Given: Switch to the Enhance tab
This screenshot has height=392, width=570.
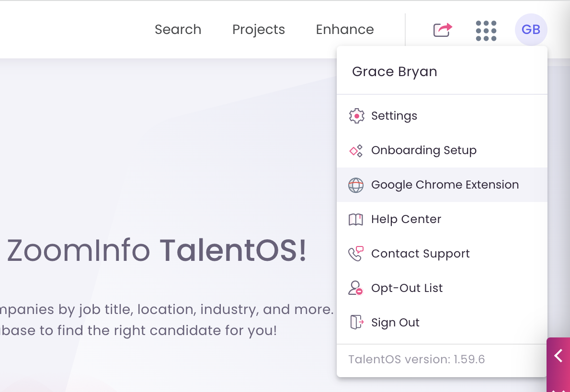Looking at the screenshot, I should click(x=345, y=29).
